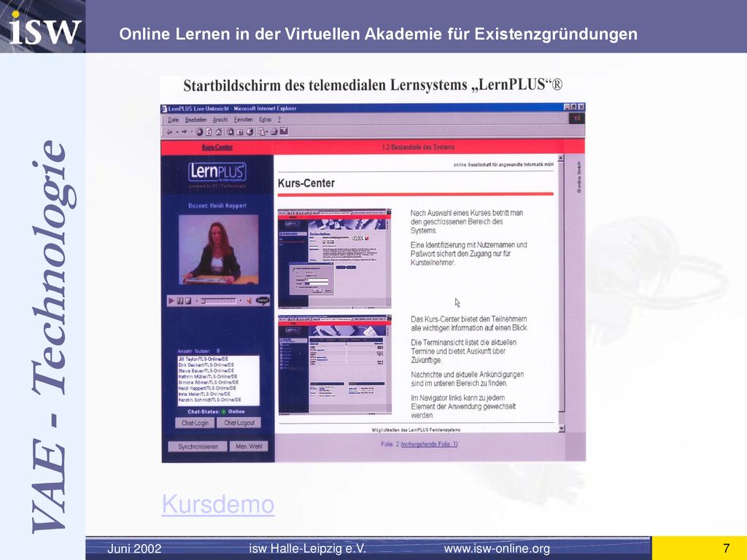747x560 pixels.
Task: Click the IE page icon in title bar
Action: [164, 109]
